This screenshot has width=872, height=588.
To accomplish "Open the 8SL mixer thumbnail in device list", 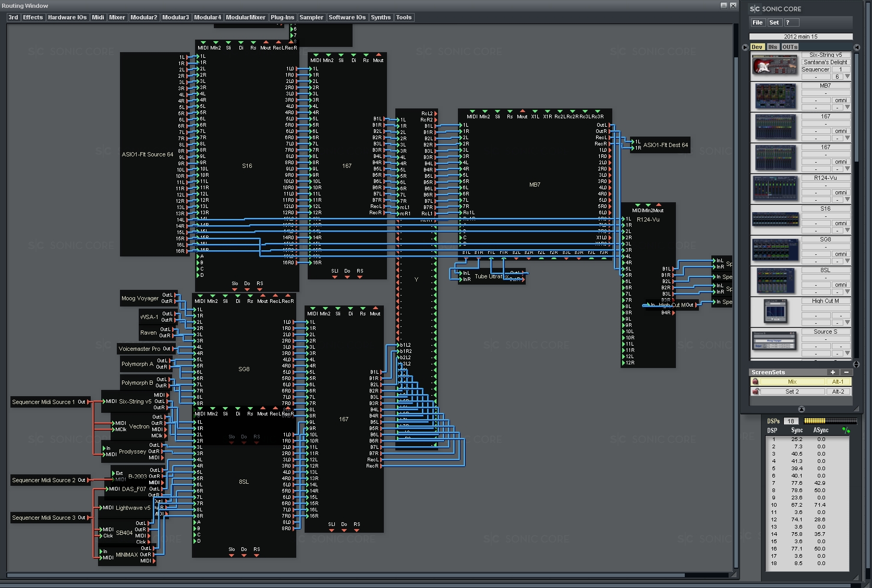I will [x=775, y=281].
